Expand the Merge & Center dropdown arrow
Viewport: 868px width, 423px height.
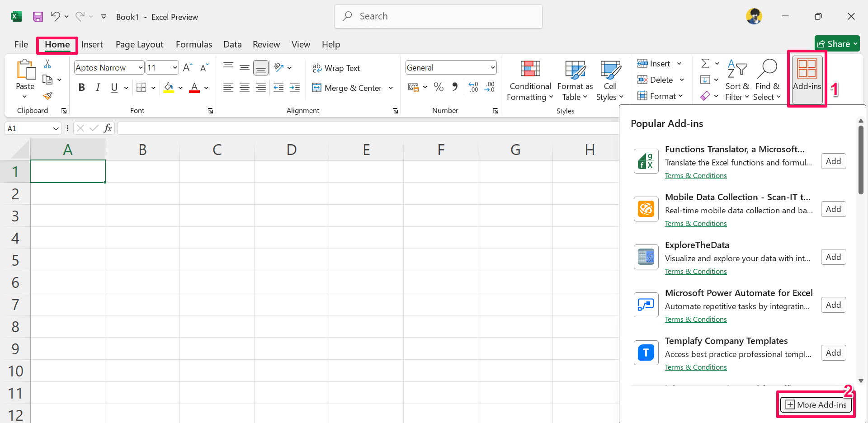(x=391, y=88)
